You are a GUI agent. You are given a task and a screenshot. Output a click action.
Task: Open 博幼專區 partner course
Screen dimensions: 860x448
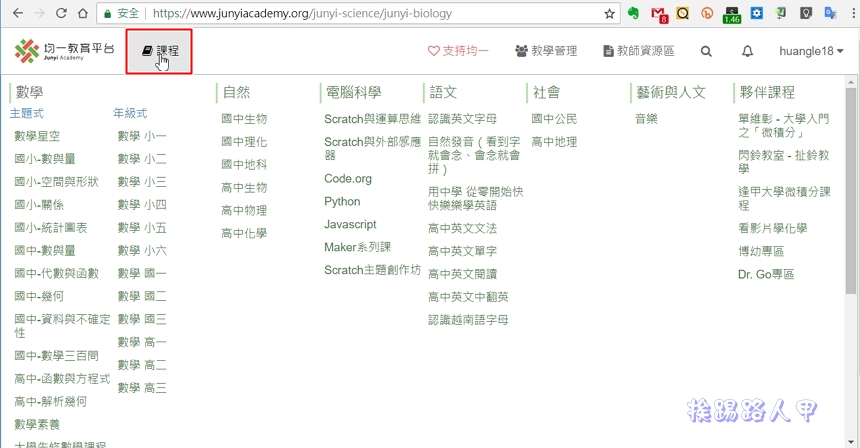coord(761,251)
